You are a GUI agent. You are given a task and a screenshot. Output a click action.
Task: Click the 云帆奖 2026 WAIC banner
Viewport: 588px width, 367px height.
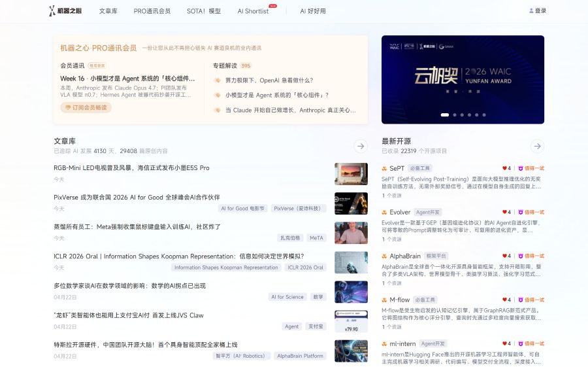click(x=463, y=80)
